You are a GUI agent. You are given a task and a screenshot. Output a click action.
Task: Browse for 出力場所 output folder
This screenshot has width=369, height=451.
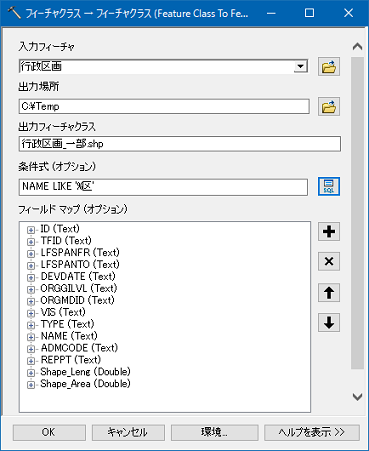pyautogui.click(x=329, y=107)
